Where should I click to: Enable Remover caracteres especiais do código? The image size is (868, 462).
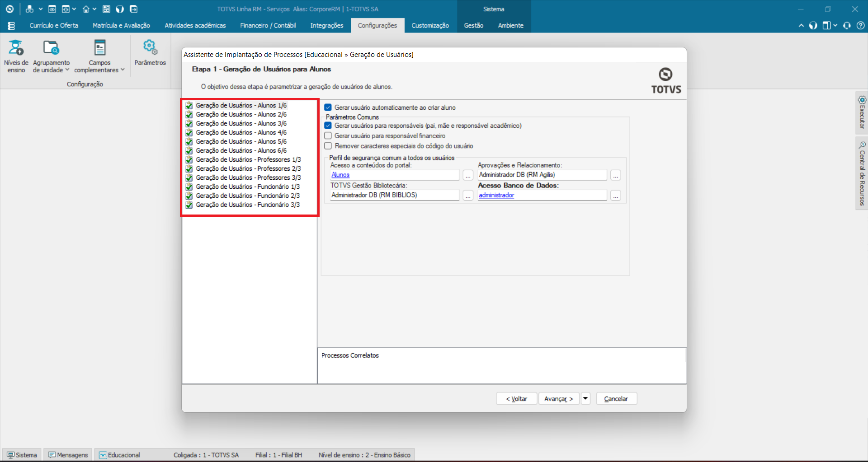(328, 146)
